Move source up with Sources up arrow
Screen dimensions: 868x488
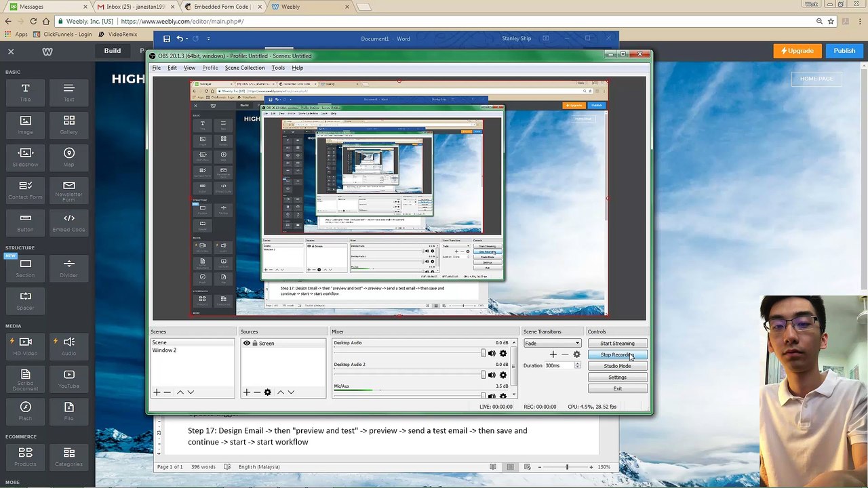click(281, 392)
